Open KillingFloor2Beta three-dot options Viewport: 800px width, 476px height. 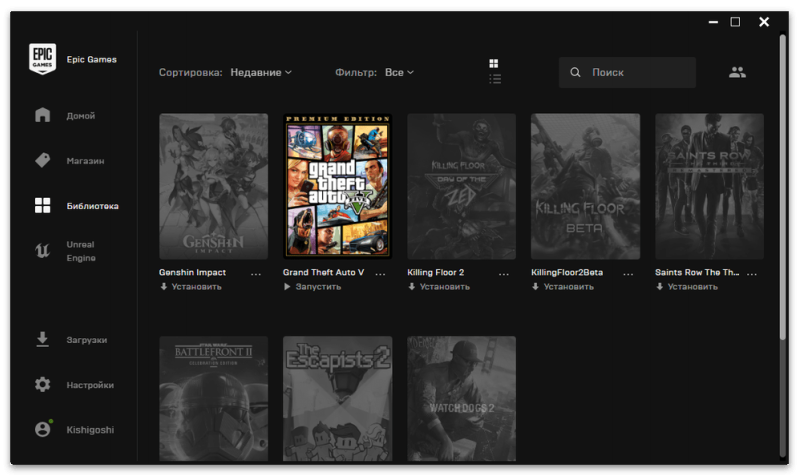(628, 274)
